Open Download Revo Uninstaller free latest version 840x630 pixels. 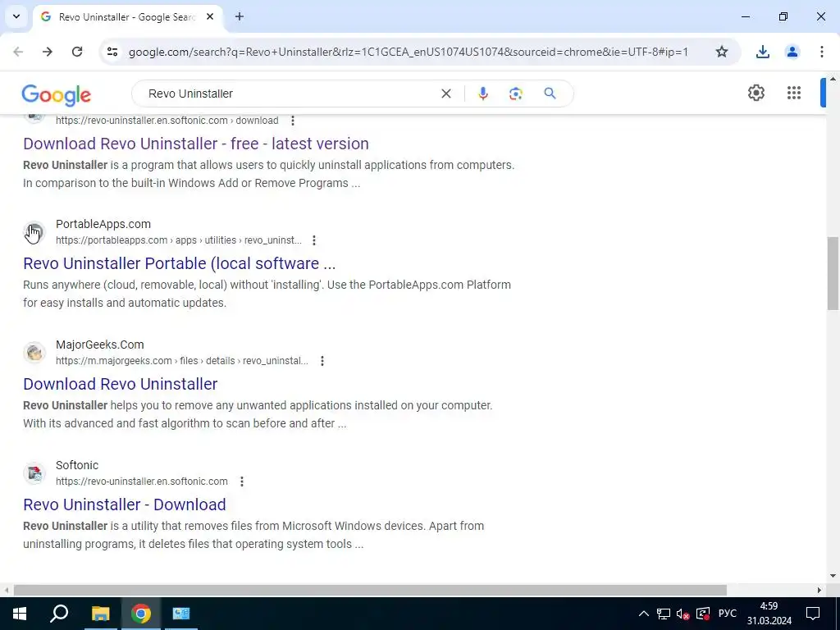pyautogui.click(x=196, y=144)
